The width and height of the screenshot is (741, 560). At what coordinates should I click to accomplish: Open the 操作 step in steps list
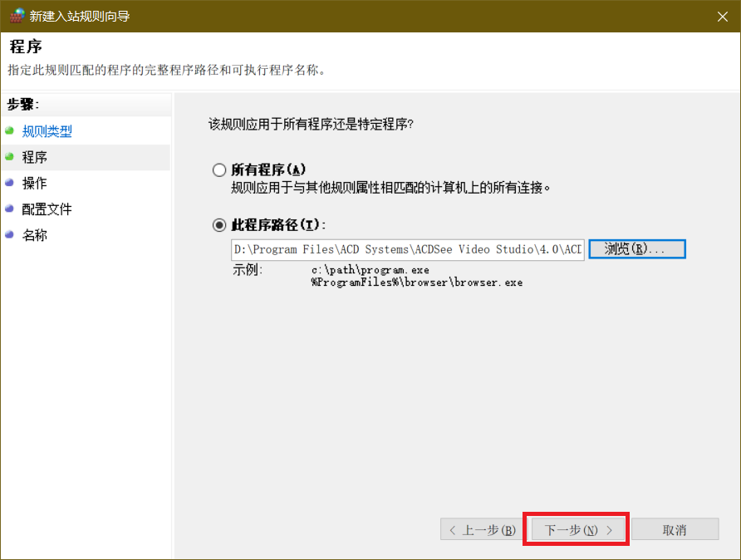[x=35, y=183]
